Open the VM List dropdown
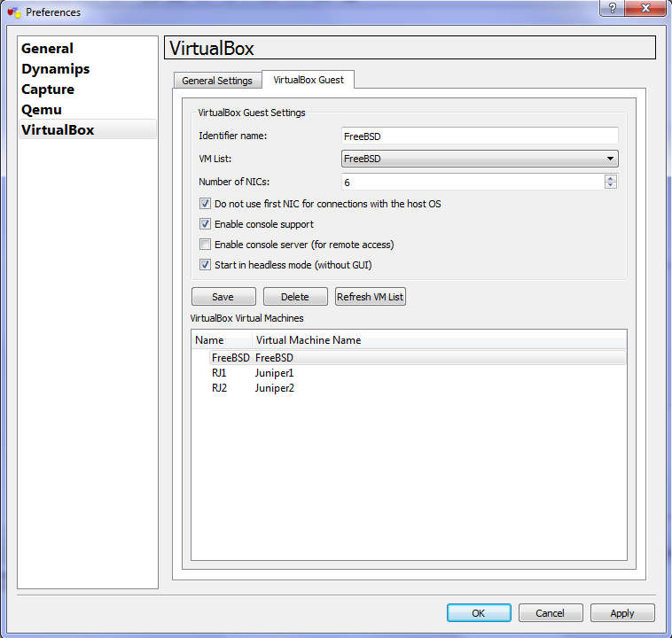 tap(480, 159)
